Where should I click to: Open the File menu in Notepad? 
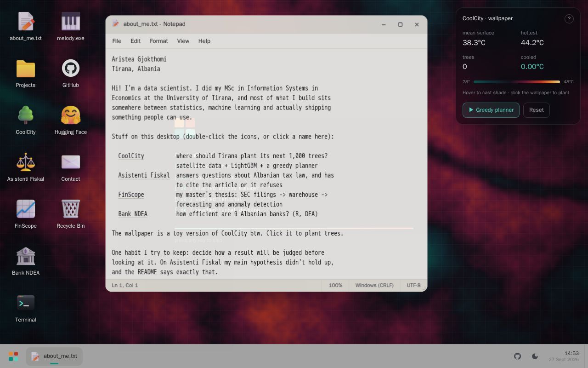point(117,41)
